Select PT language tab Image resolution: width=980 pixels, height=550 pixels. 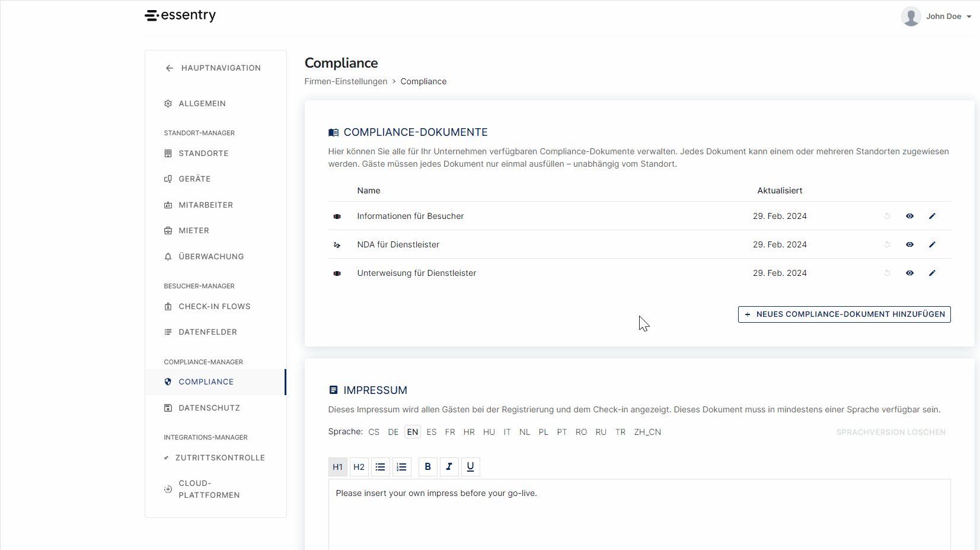561,433
